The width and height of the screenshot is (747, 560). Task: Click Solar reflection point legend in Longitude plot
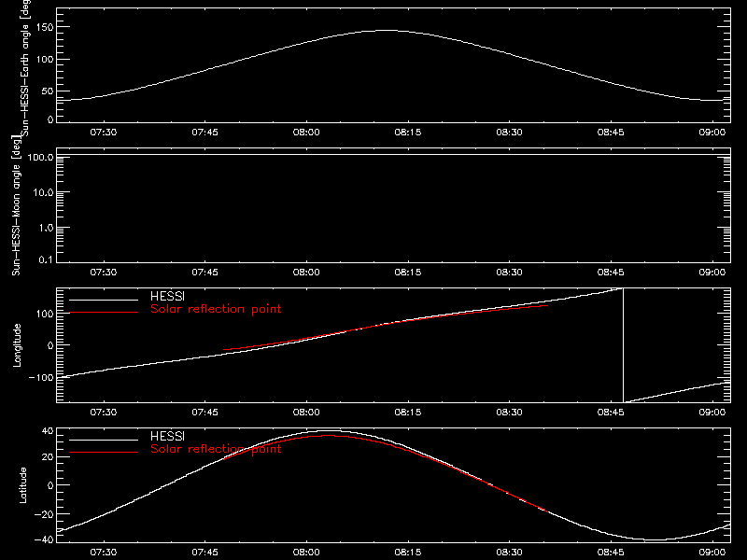(216, 309)
